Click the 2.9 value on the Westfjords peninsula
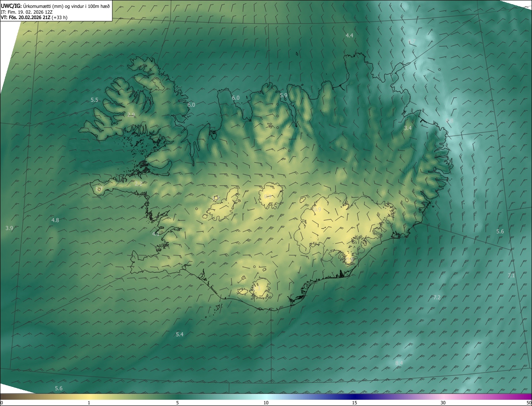 [x=131, y=115]
